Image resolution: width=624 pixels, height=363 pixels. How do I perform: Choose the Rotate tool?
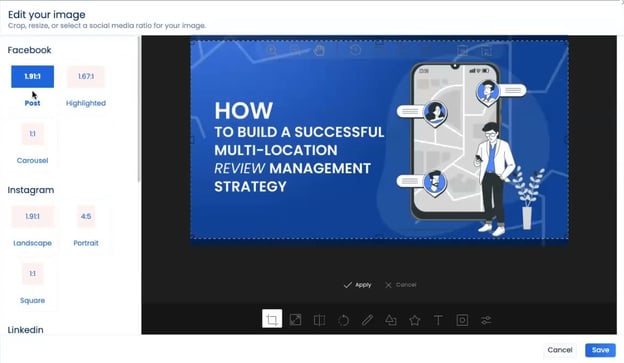click(x=343, y=320)
